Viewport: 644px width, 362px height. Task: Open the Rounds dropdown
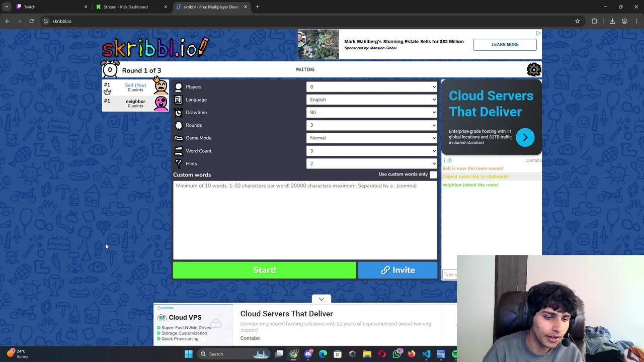point(372,125)
